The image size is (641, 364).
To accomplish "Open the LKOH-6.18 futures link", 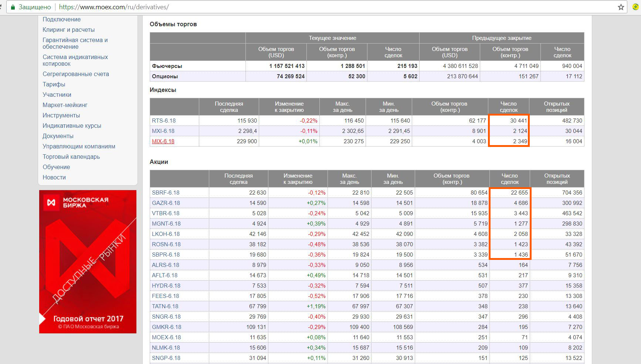I will [x=166, y=234].
